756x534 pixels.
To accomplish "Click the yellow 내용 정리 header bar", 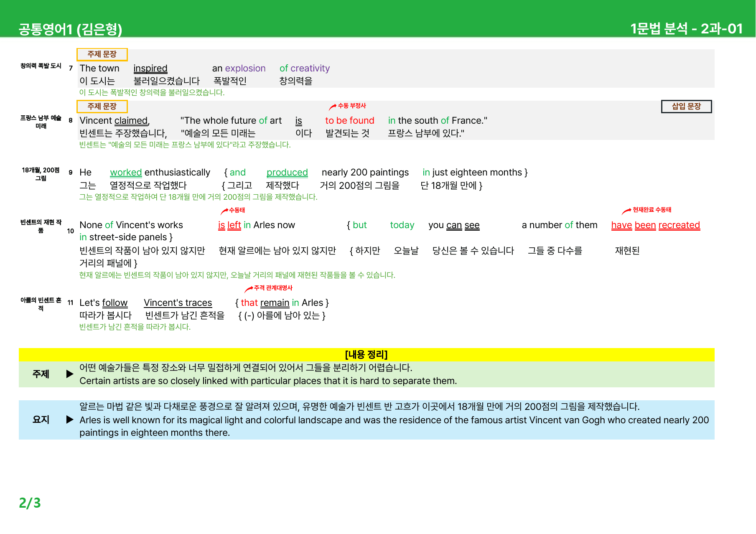I will (367, 355).
